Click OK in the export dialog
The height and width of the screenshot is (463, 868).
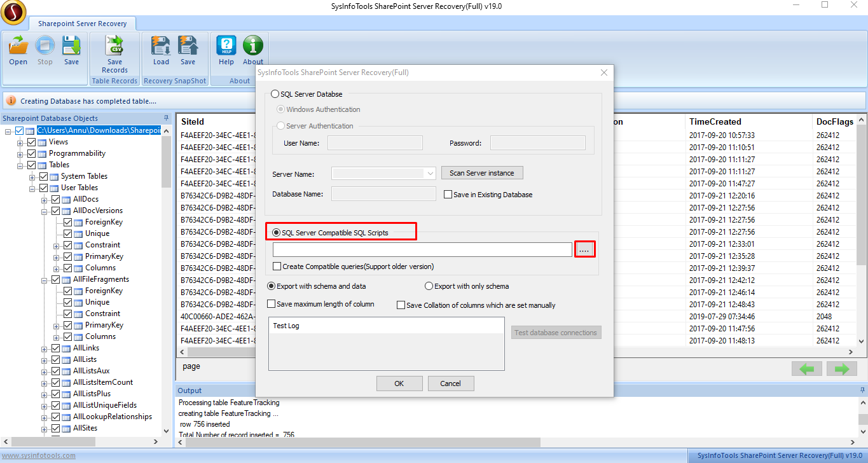(x=399, y=384)
